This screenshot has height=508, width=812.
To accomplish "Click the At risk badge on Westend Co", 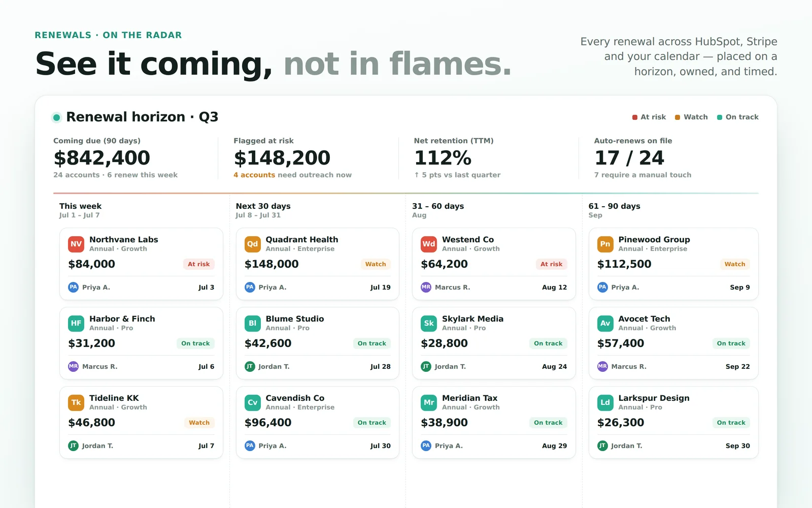I will 551,264.
